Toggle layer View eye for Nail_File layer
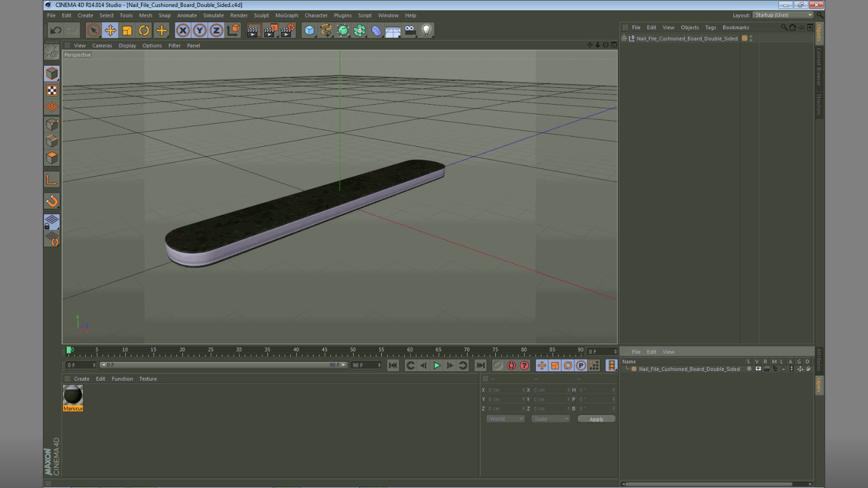The image size is (868, 488). tap(758, 369)
